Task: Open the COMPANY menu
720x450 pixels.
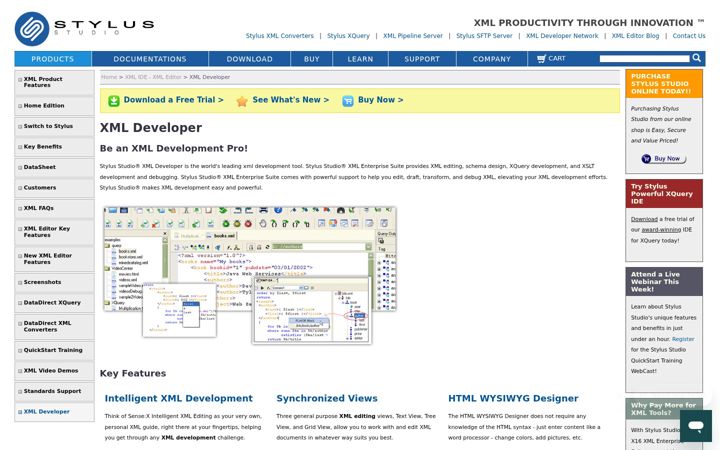Action: click(492, 59)
